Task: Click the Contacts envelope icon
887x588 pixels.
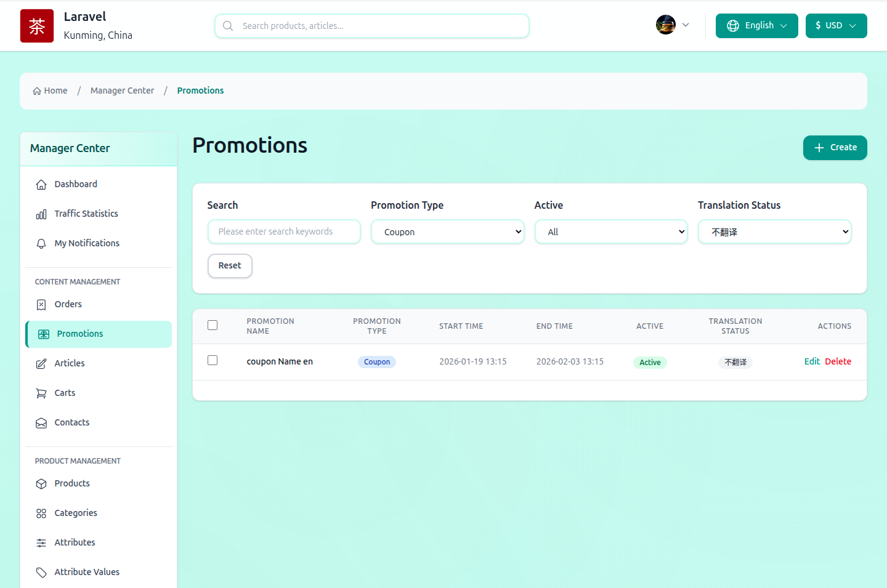Action: [41, 423]
